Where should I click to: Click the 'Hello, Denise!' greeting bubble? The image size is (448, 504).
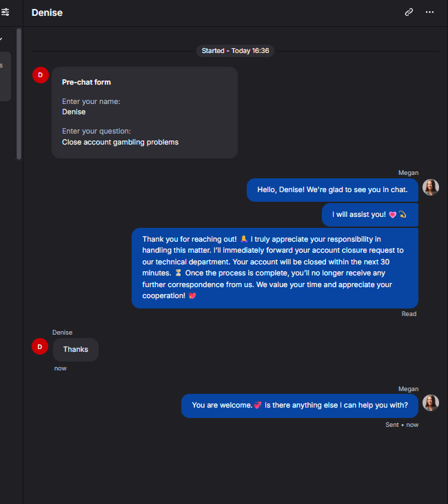pos(332,190)
